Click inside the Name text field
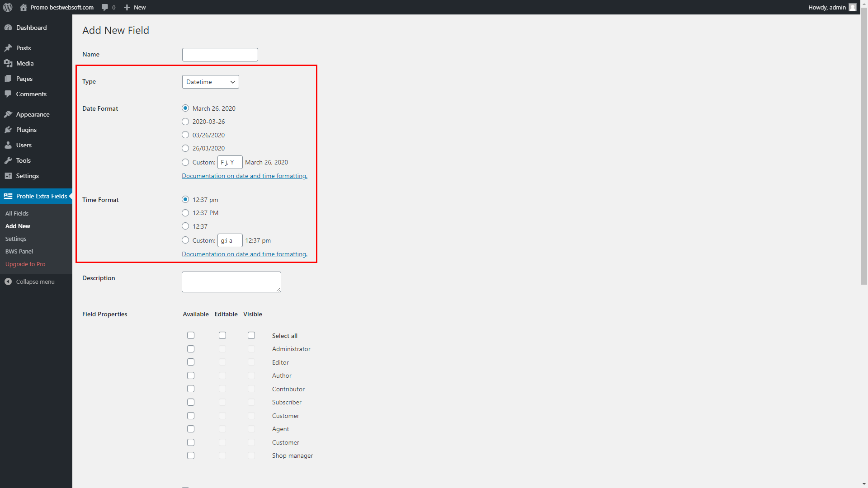Image resolution: width=868 pixels, height=488 pixels. (x=220, y=54)
